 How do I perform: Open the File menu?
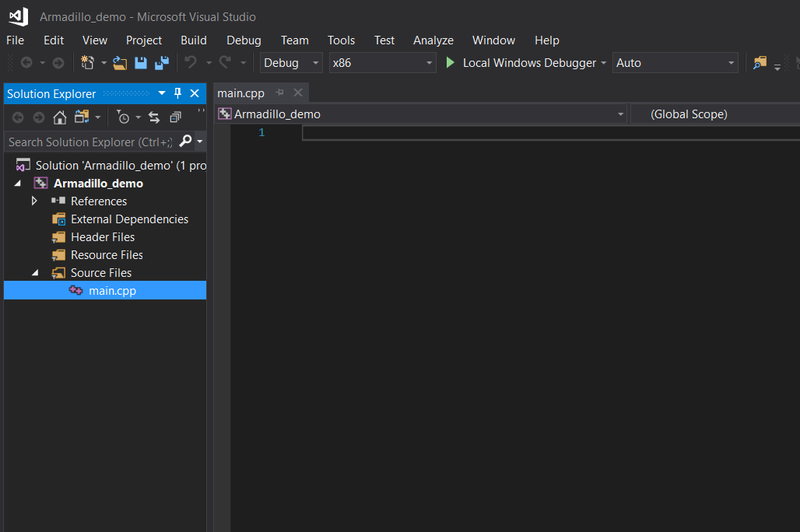coord(15,40)
